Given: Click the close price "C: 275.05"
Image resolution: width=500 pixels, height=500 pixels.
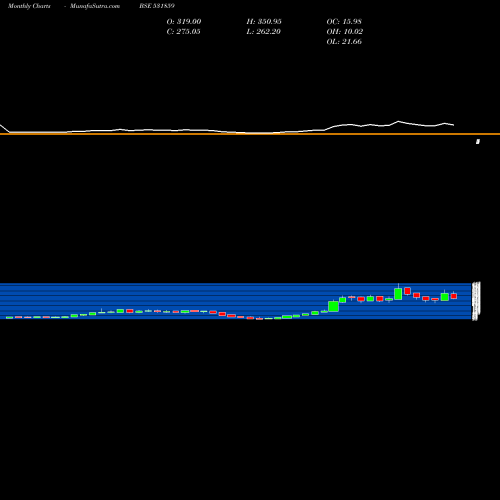Looking at the screenshot, I should [183, 32].
